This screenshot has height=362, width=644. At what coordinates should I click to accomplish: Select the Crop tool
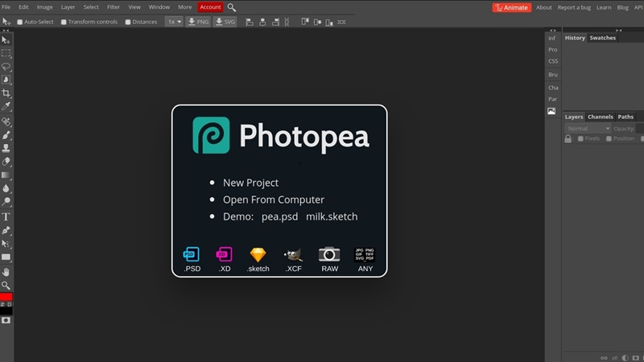click(x=6, y=93)
